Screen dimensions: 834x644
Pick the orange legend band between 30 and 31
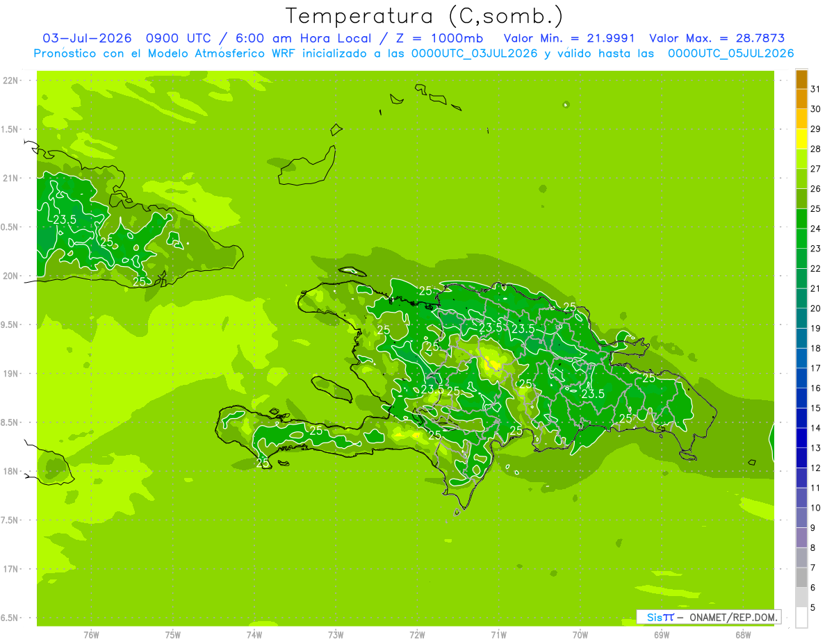click(801, 99)
